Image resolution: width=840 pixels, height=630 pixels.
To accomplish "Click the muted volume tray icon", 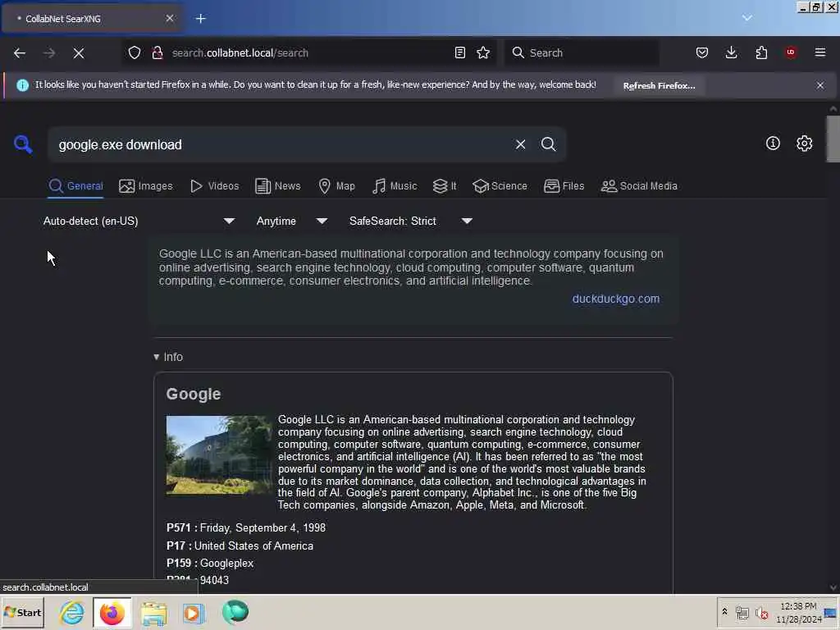I will tap(761, 613).
